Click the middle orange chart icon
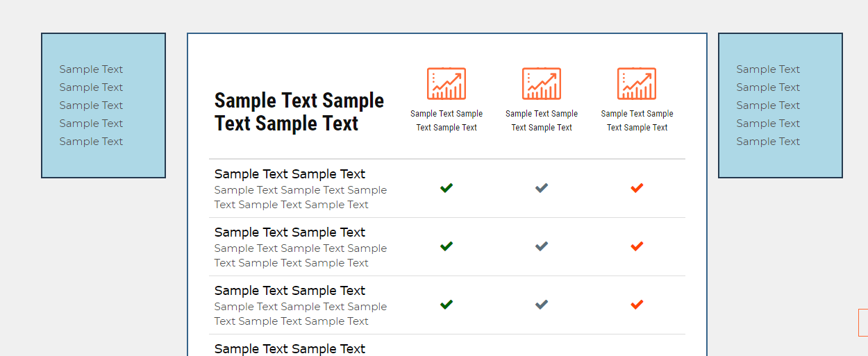This screenshot has height=356, width=868. (542, 84)
